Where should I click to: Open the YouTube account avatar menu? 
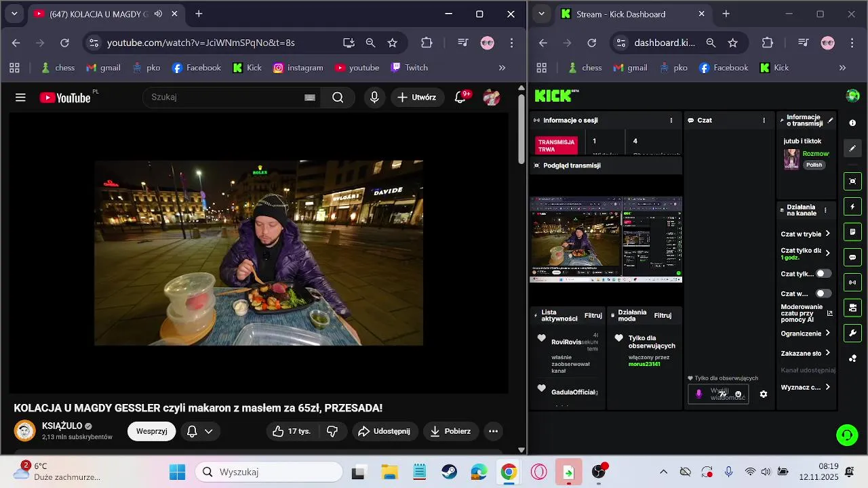(x=492, y=98)
